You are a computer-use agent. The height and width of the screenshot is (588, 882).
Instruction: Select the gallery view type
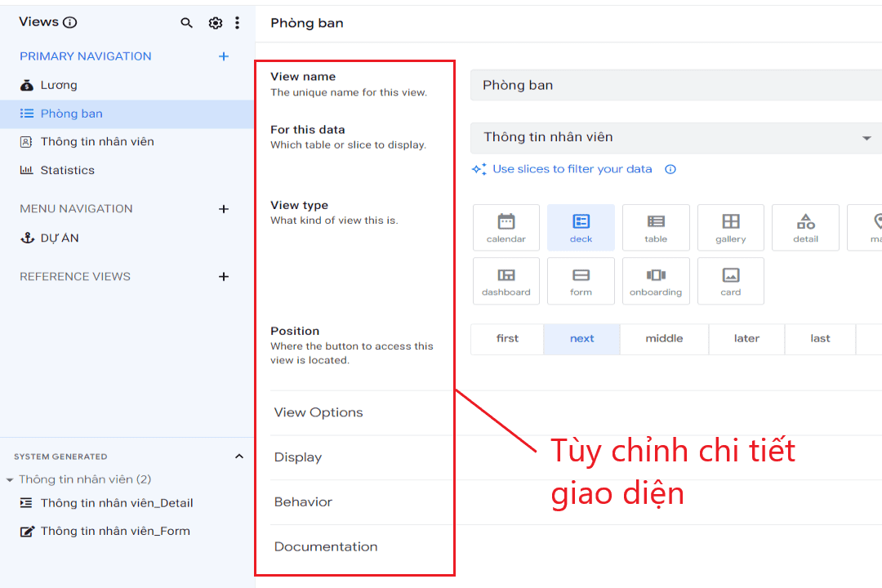click(730, 227)
